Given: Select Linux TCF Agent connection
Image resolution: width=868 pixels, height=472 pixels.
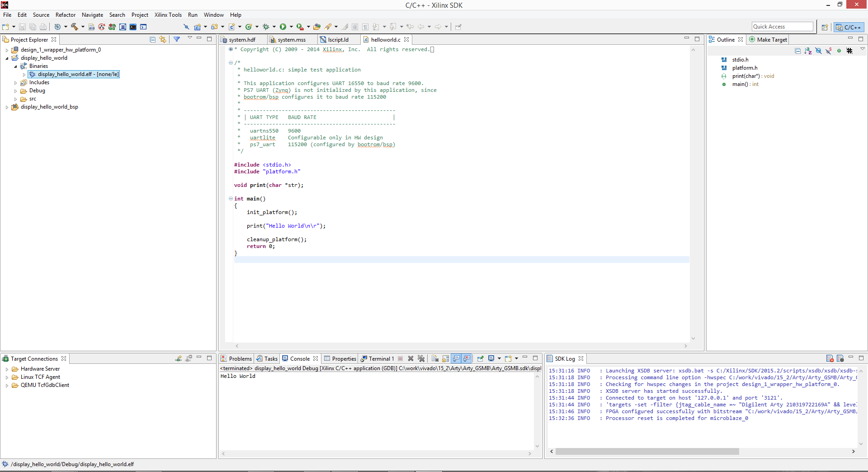Looking at the screenshot, I should pos(40,377).
